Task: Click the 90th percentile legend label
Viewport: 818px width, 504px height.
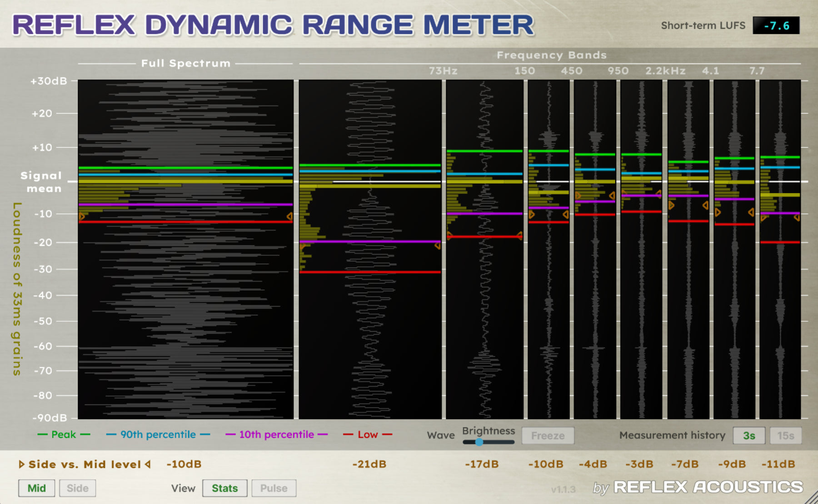Action: (x=158, y=434)
